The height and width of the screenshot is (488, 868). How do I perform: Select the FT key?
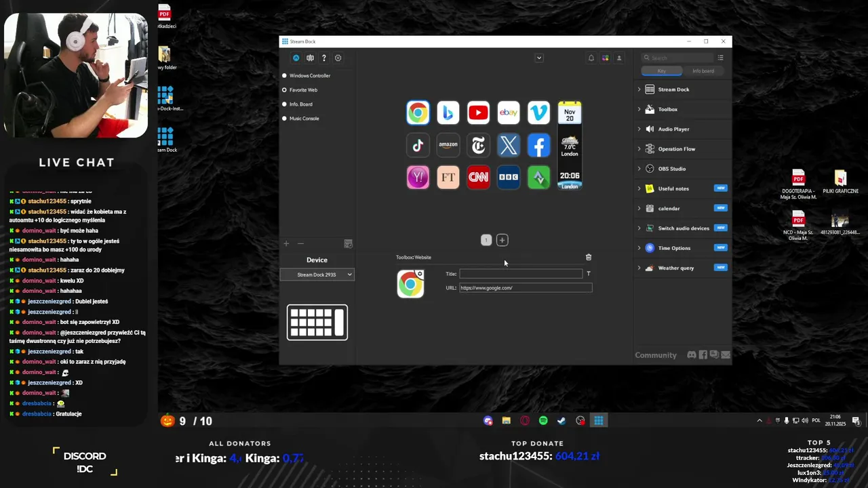coord(448,177)
